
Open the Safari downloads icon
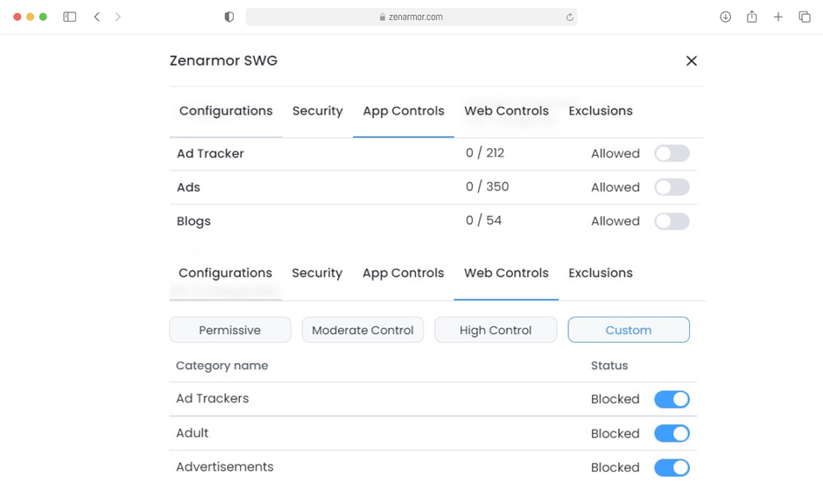(x=725, y=17)
